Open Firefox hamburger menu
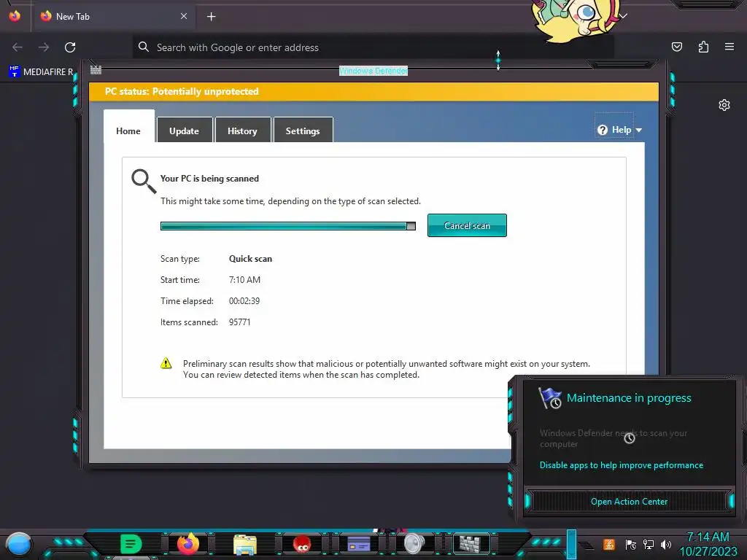Image resolution: width=747 pixels, height=560 pixels. point(729,47)
